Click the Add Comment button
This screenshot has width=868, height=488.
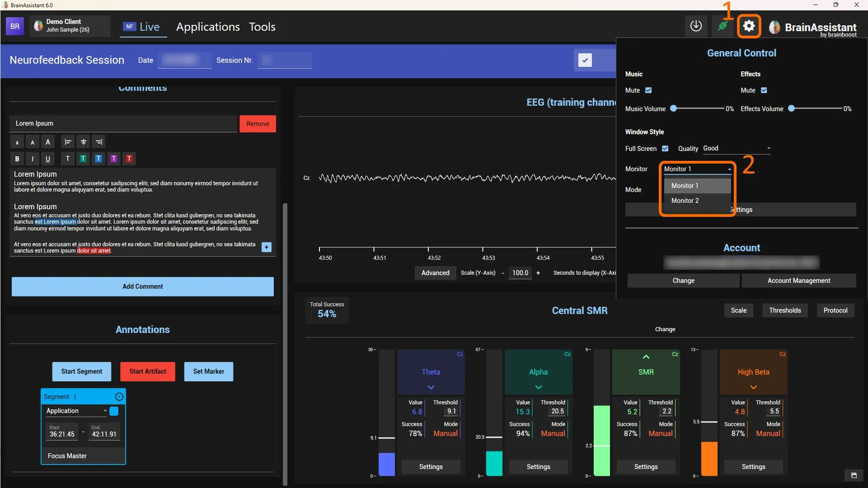(x=143, y=286)
